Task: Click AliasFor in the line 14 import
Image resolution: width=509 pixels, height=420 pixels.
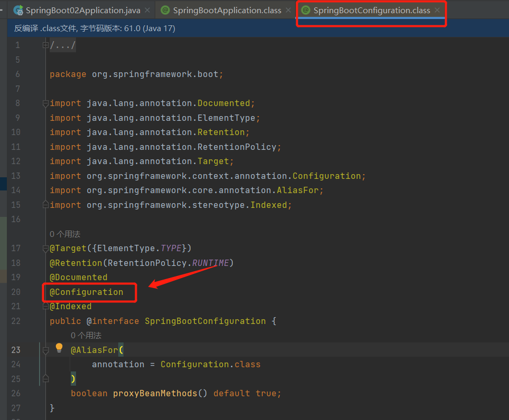Action: [298, 190]
